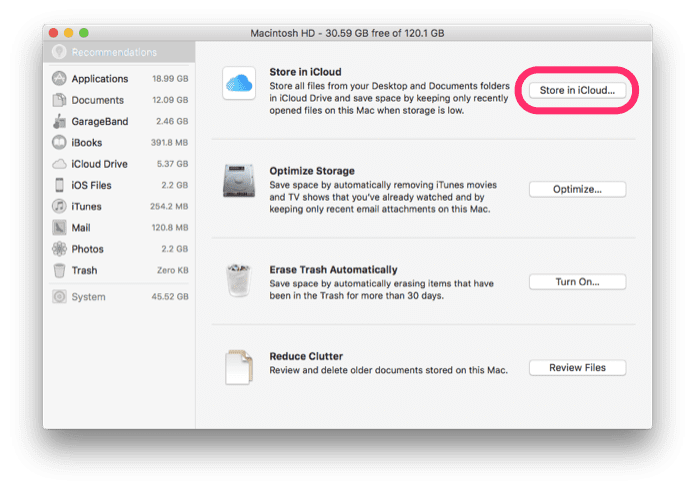Image resolution: width=695 pixels, height=490 pixels.
Task: Click the Photos flower icon
Action: tap(59, 249)
